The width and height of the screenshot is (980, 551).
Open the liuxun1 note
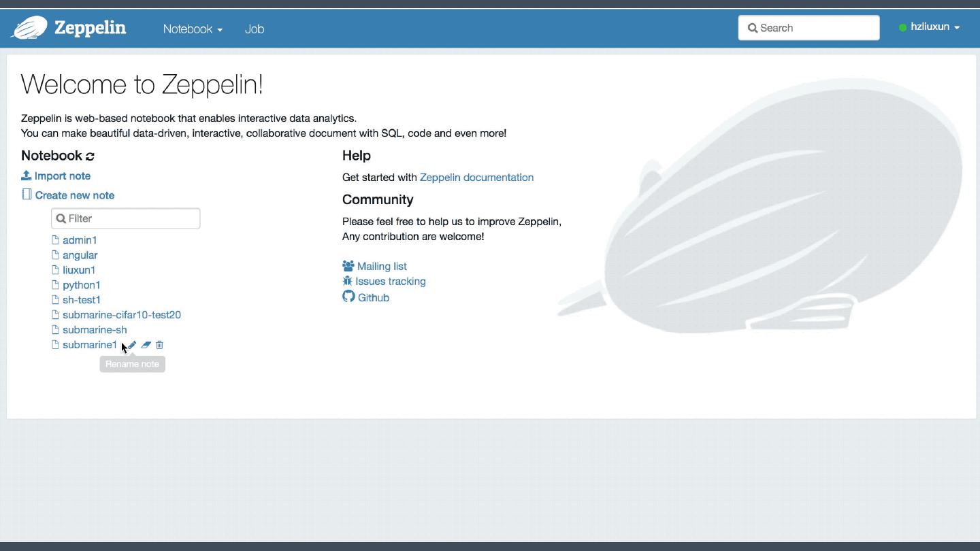click(79, 270)
